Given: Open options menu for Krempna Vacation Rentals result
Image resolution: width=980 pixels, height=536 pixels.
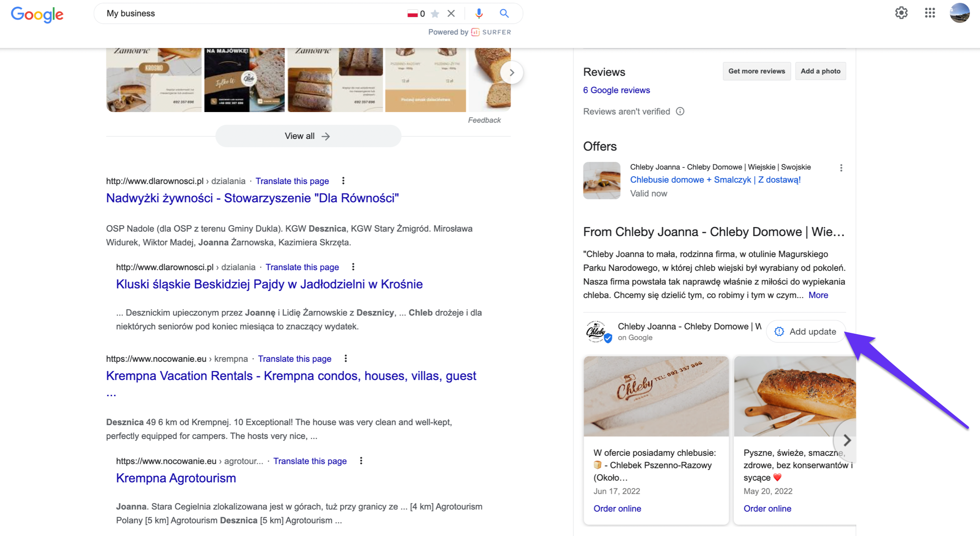Looking at the screenshot, I should (346, 359).
